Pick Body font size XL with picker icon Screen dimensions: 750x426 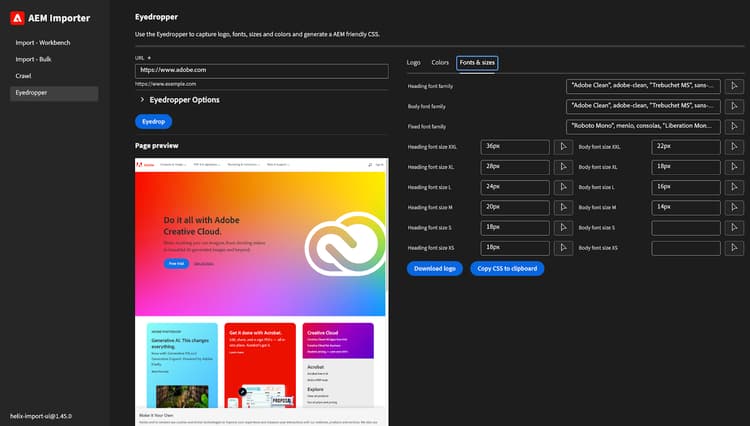pyautogui.click(x=734, y=167)
